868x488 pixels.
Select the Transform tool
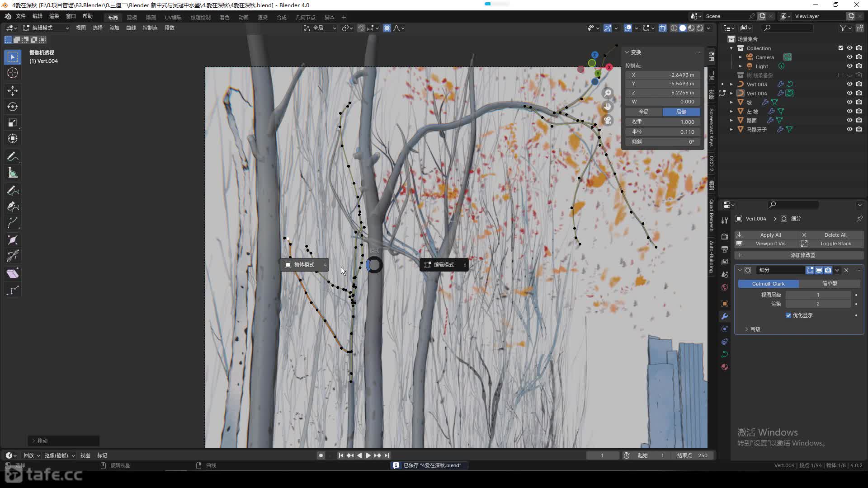[x=13, y=138]
